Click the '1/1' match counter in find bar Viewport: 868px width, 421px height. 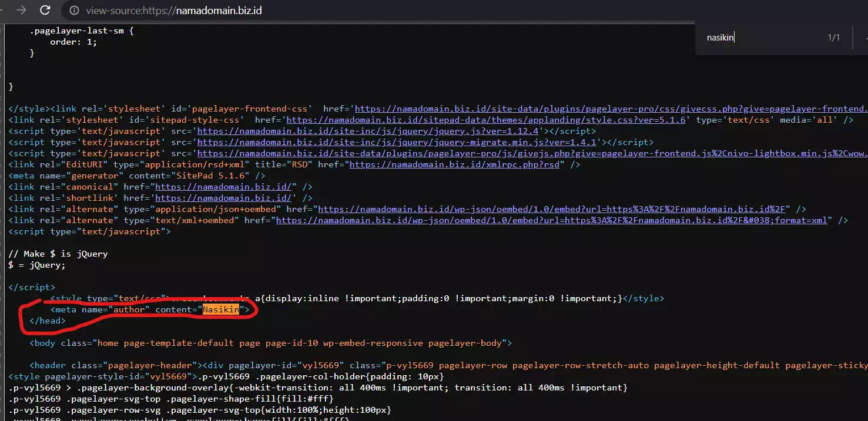click(834, 38)
